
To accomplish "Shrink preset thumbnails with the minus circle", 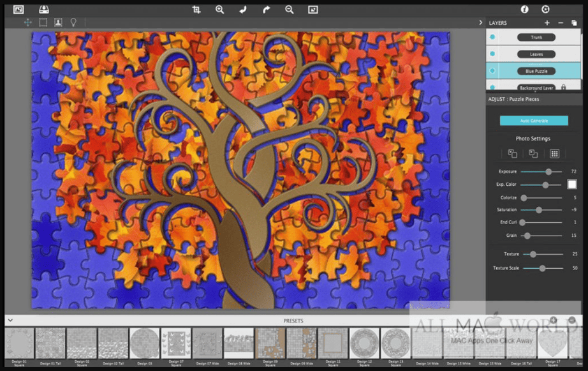I will 572,320.
